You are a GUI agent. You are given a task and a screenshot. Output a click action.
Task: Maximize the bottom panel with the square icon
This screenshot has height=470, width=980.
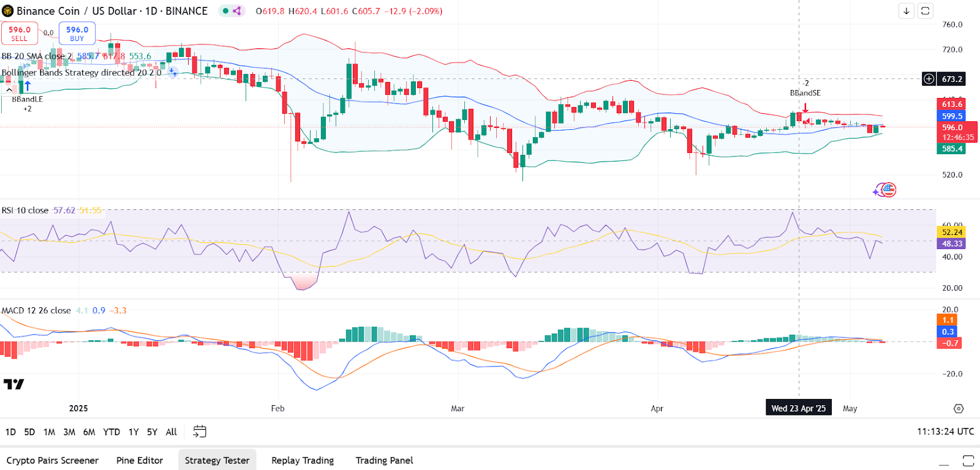(968, 461)
